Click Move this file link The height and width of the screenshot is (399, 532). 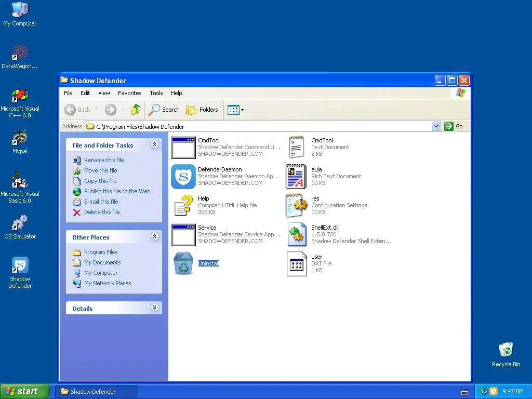pyautogui.click(x=100, y=170)
